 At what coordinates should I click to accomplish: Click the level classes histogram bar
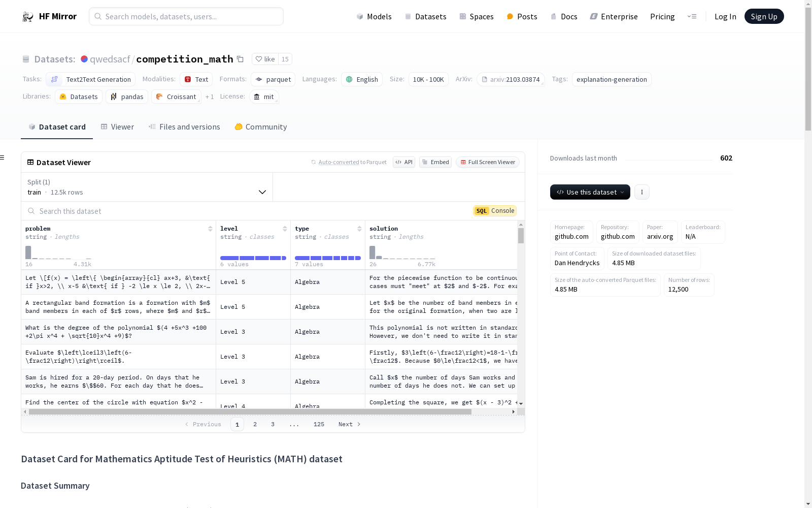coord(253,258)
